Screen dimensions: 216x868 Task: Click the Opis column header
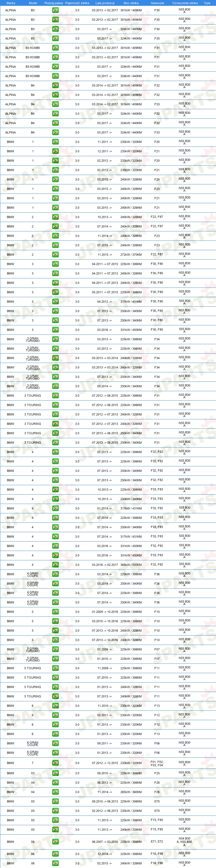[x=207, y=3]
